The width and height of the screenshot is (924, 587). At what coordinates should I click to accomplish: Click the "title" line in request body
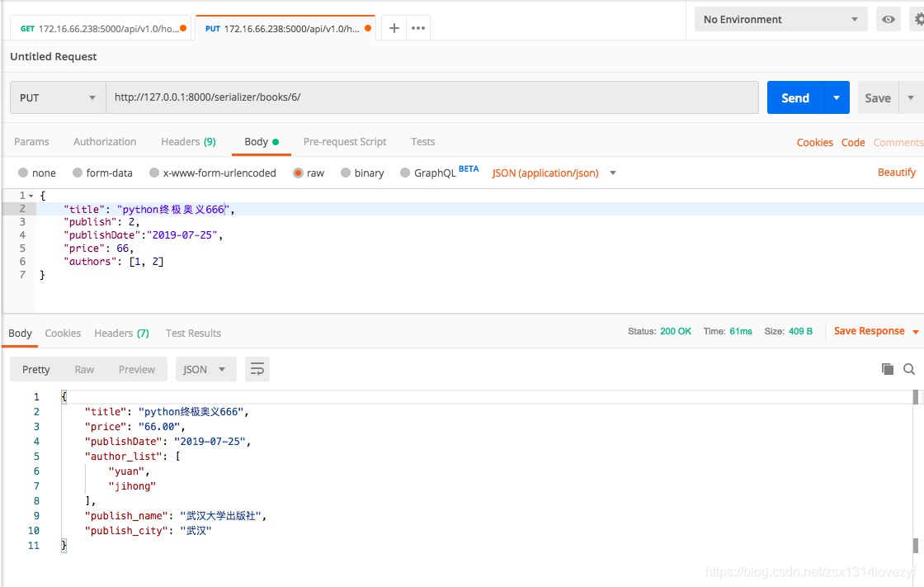(149, 209)
